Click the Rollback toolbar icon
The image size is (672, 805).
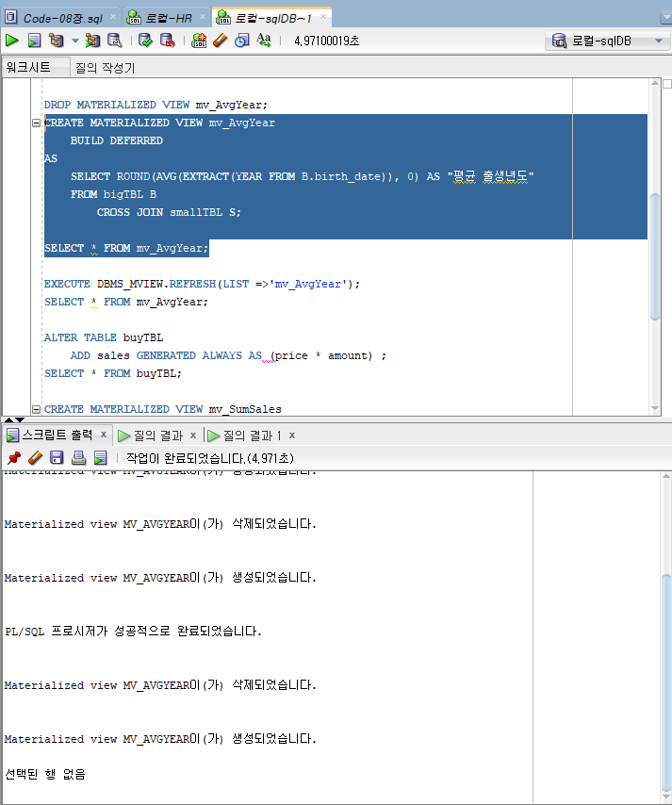[x=168, y=40]
